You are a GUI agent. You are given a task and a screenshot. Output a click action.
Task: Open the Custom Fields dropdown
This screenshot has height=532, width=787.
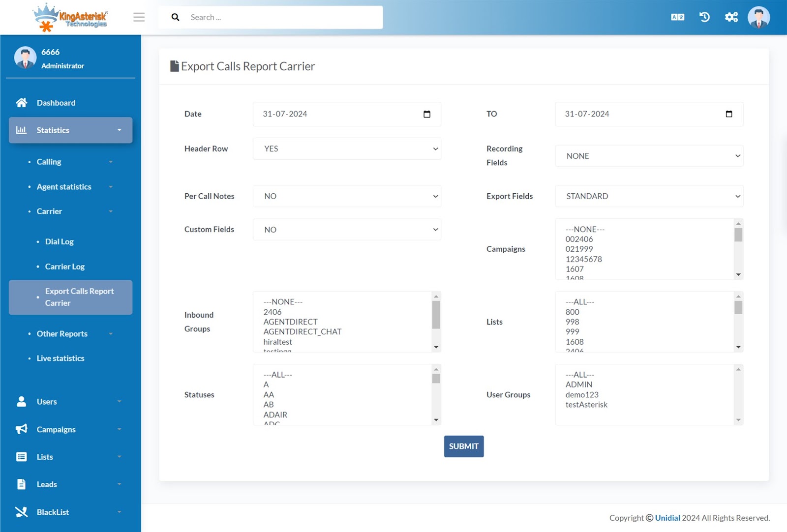pos(347,230)
